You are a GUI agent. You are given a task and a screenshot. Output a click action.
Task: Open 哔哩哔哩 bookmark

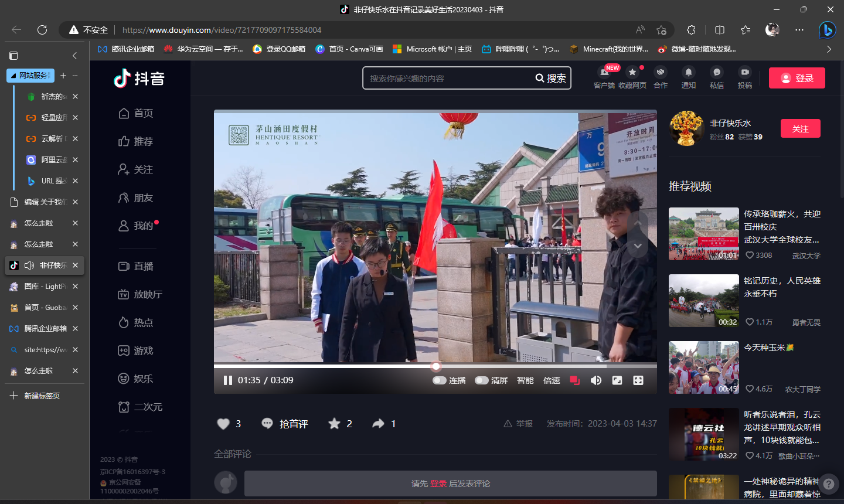click(x=520, y=49)
